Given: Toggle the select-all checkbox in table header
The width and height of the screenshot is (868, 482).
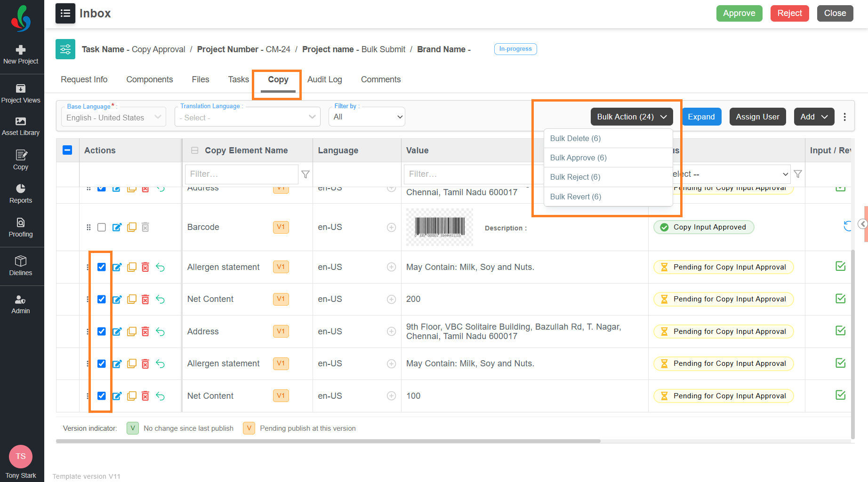Looking at the screenshot, I should [x=67, y=150].
